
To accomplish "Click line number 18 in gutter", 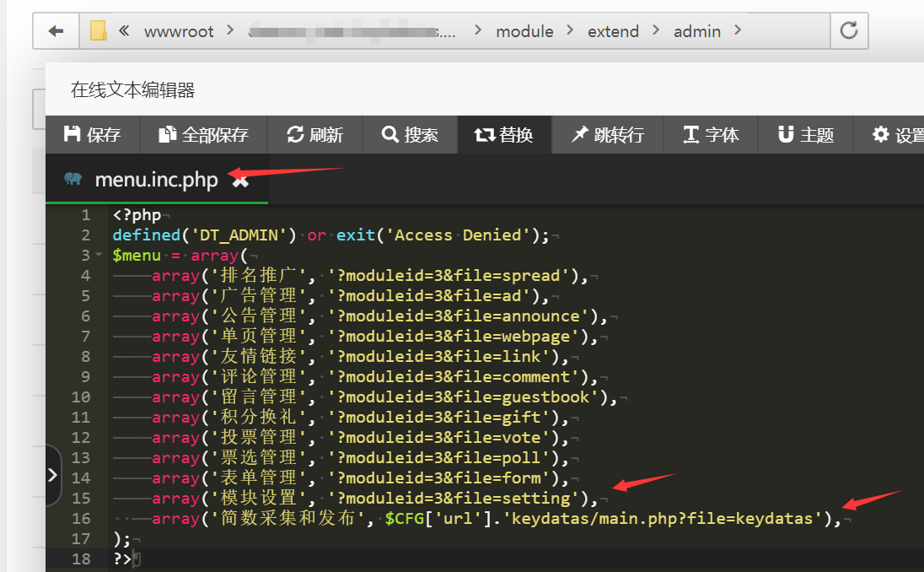I will pyautogui.click(x=81, y=559).
